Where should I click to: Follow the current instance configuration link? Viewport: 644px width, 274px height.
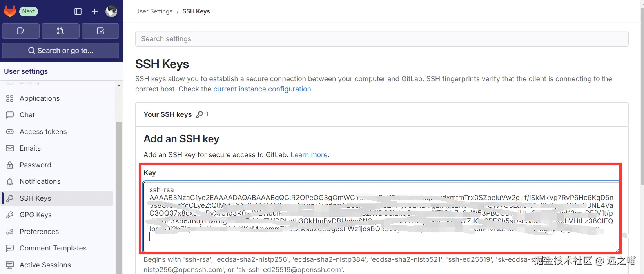click(x=262, y=89)
